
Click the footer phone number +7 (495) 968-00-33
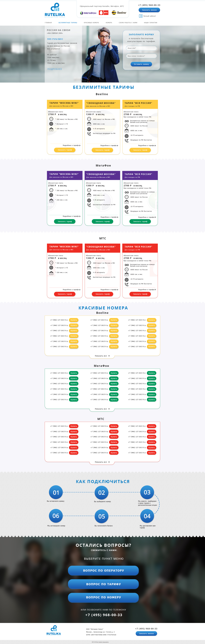tap(146, 628)
